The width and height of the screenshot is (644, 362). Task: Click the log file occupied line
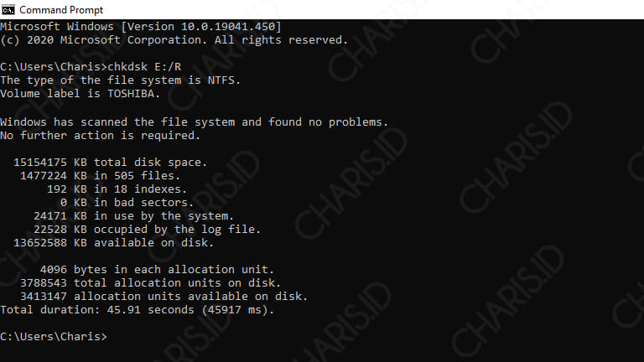[147, 230]
